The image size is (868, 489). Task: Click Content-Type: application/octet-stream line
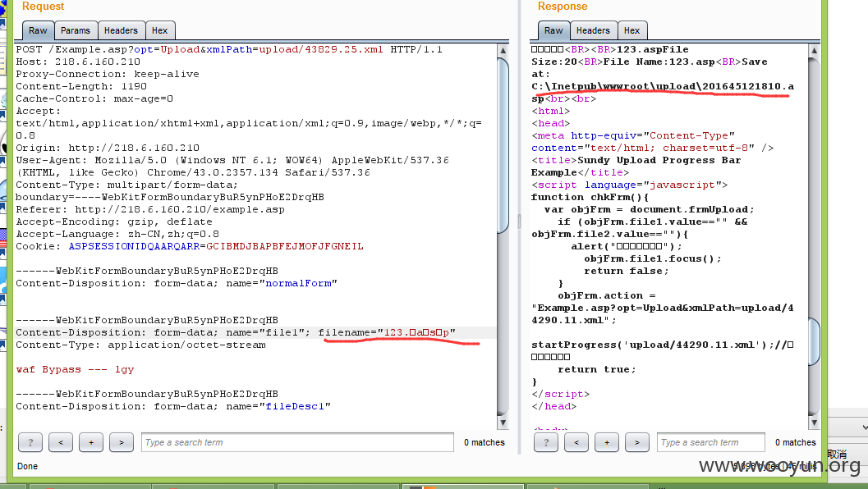click(x=140, y=345)
